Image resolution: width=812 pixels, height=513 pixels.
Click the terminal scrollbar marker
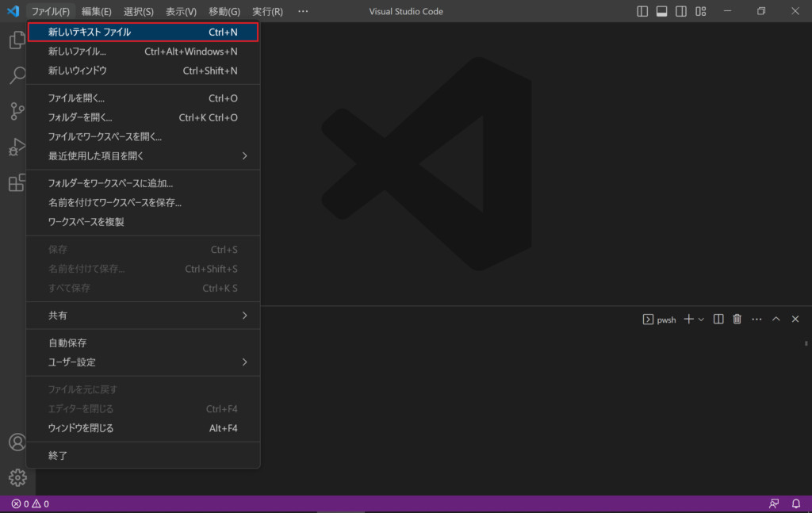tap(806, 343)
